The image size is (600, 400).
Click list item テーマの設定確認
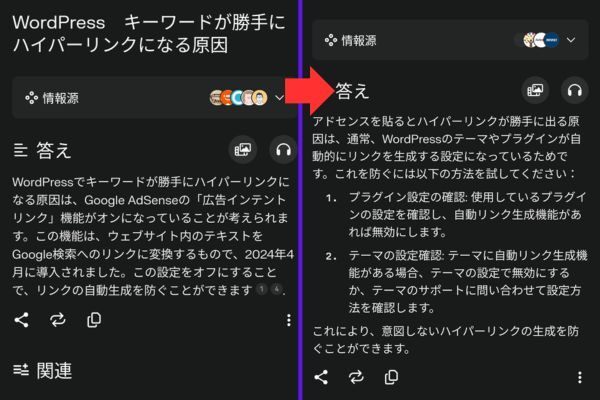click(x=468, y=281)
